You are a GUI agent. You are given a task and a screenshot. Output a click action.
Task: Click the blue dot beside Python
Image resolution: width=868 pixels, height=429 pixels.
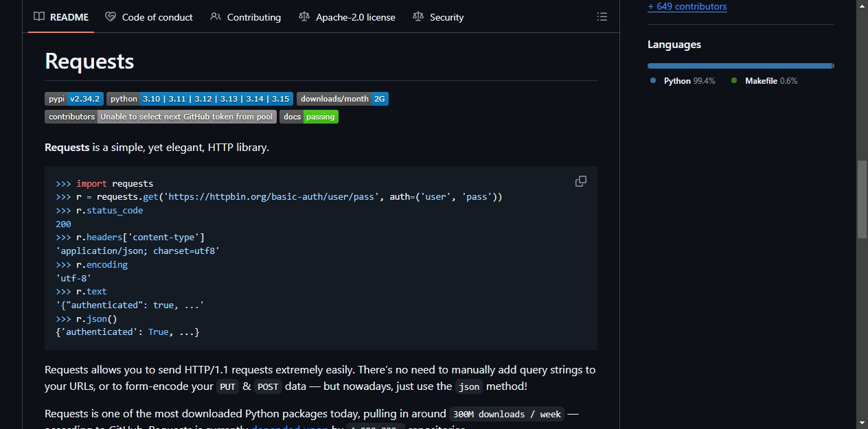[x=653, y=81]
